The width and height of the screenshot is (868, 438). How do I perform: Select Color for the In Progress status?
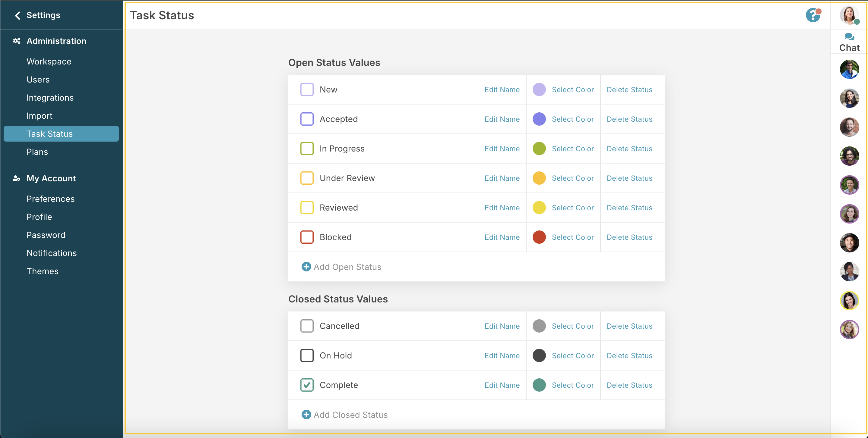572,149
